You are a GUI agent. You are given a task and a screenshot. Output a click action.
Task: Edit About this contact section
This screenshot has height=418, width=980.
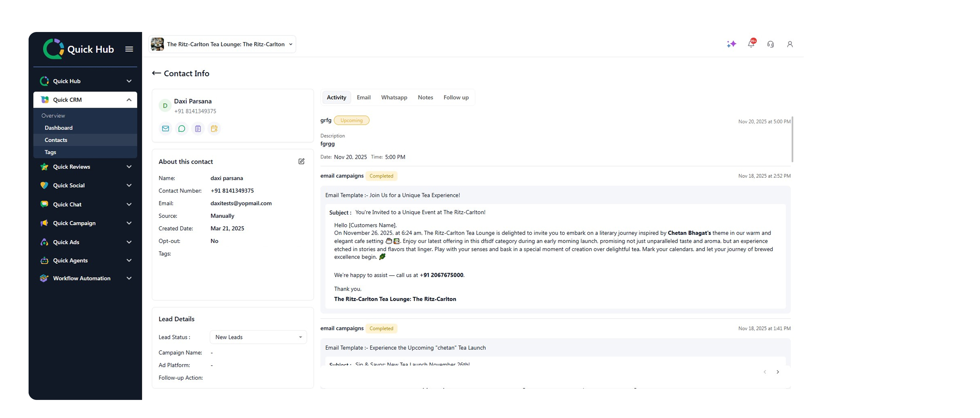pyautogui.click(x=301, y=161)
